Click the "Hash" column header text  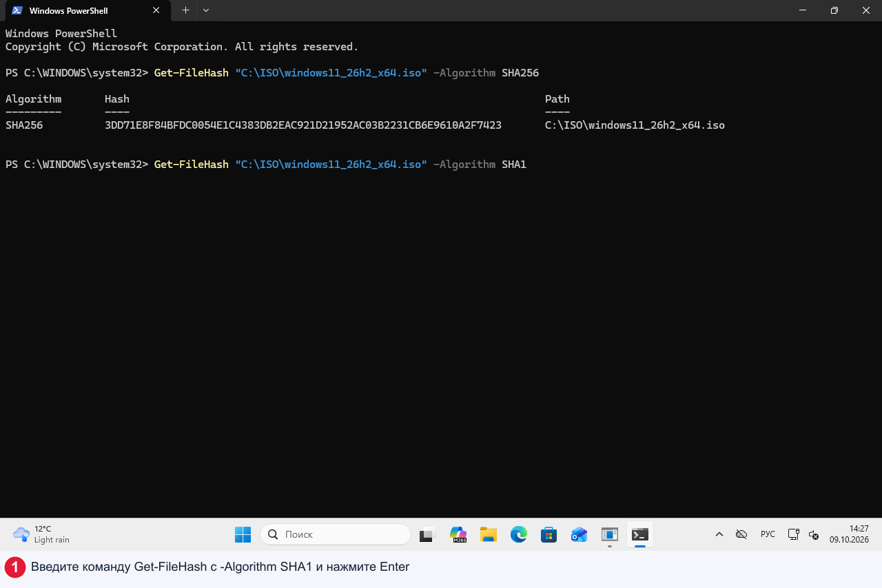pos(117,99)
